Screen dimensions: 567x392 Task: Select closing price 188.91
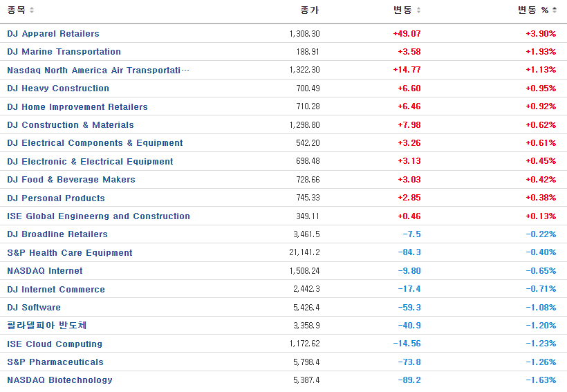308,52
